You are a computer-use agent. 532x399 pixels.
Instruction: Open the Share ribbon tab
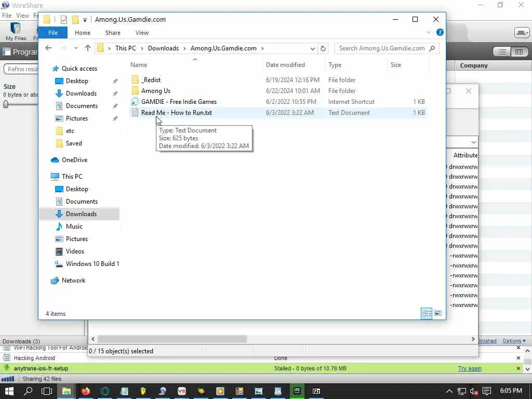click(x=113, y=33)
